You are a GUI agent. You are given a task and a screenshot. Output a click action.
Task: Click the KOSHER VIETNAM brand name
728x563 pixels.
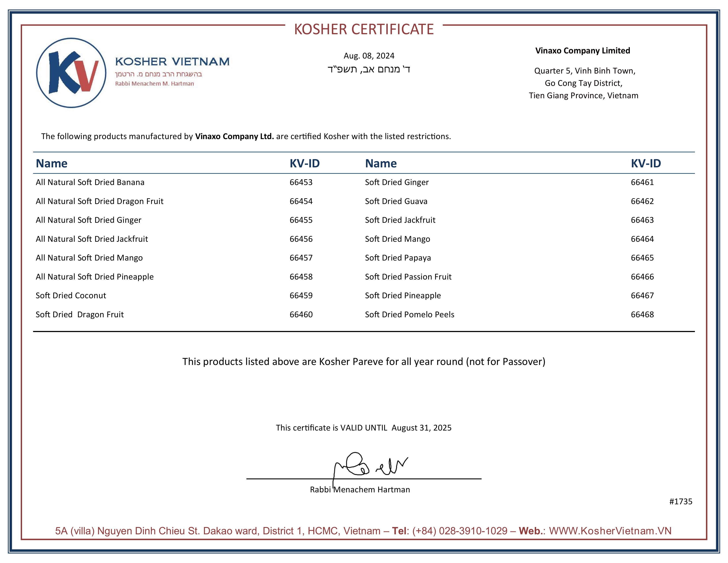click(x=172, y=62)
